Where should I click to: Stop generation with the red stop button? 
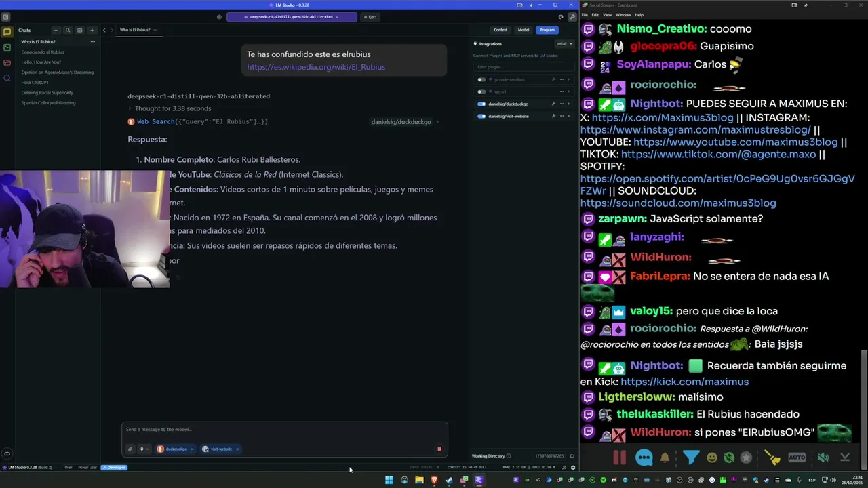439,449
